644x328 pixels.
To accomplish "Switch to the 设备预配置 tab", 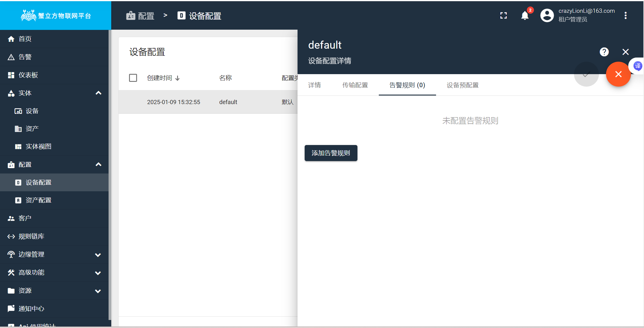I will [x=463, y=85].
